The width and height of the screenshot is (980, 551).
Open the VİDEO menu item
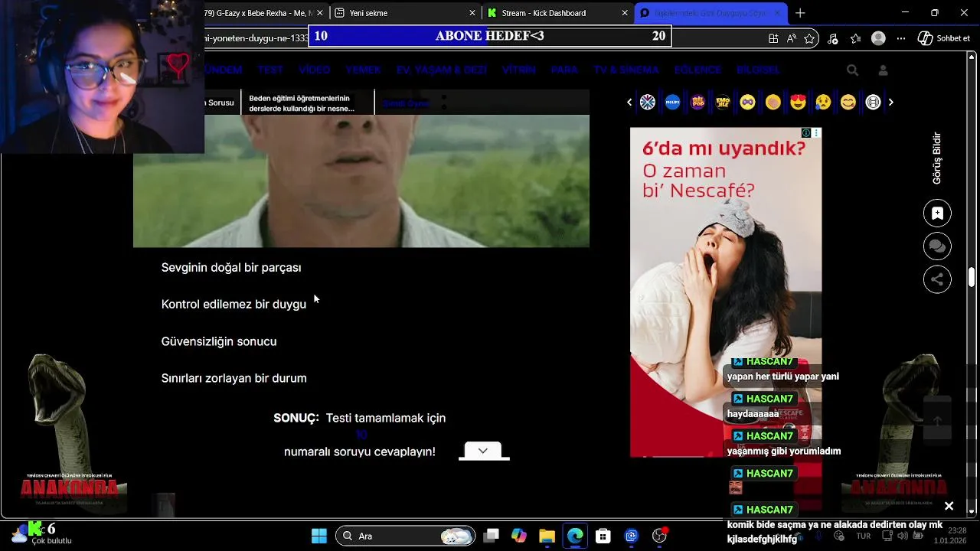314,70
